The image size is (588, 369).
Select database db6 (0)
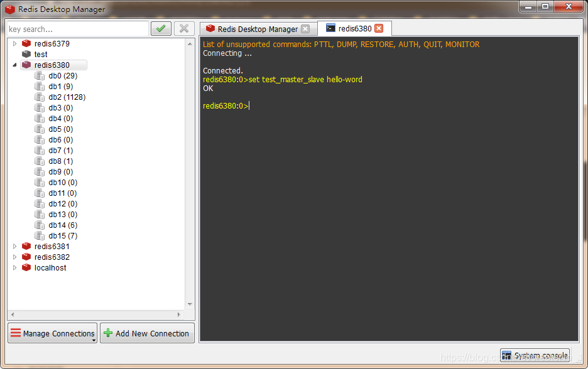tap(61, 140)
